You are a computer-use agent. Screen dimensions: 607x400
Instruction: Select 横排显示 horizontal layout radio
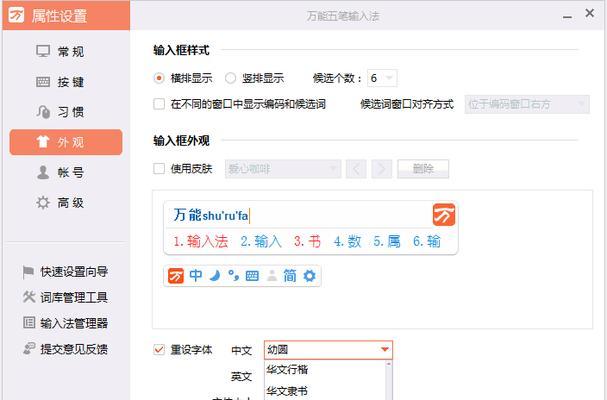click(x=159, y=78)
